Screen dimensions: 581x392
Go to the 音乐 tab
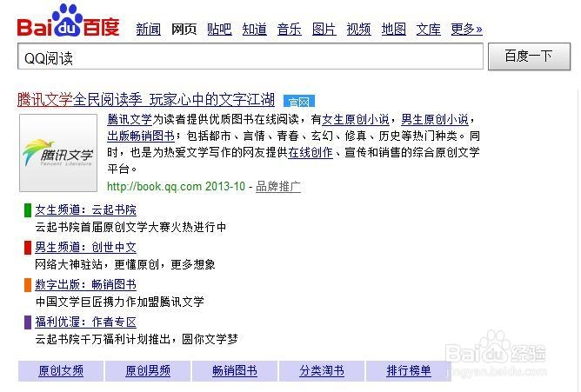(x=290, y=29)
